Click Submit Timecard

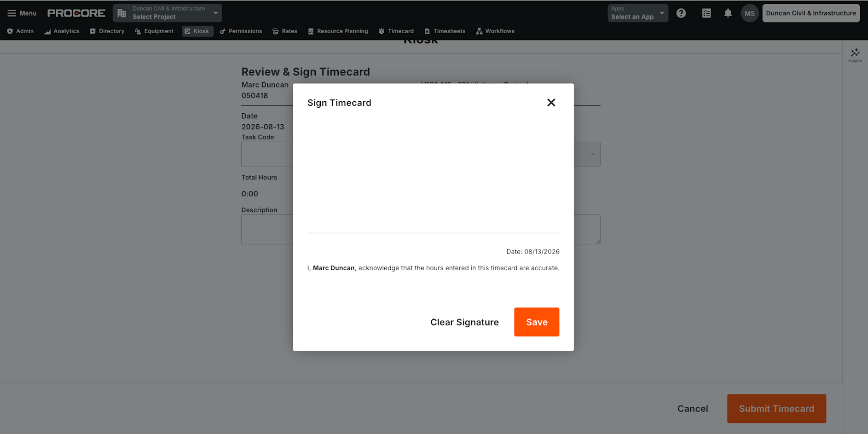pos(776,409)
